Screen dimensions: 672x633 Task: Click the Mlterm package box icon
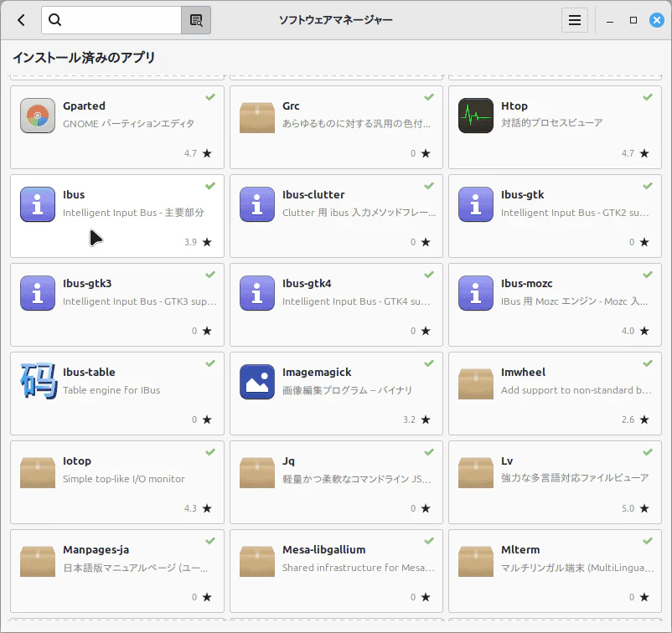[x=476, y=561]
